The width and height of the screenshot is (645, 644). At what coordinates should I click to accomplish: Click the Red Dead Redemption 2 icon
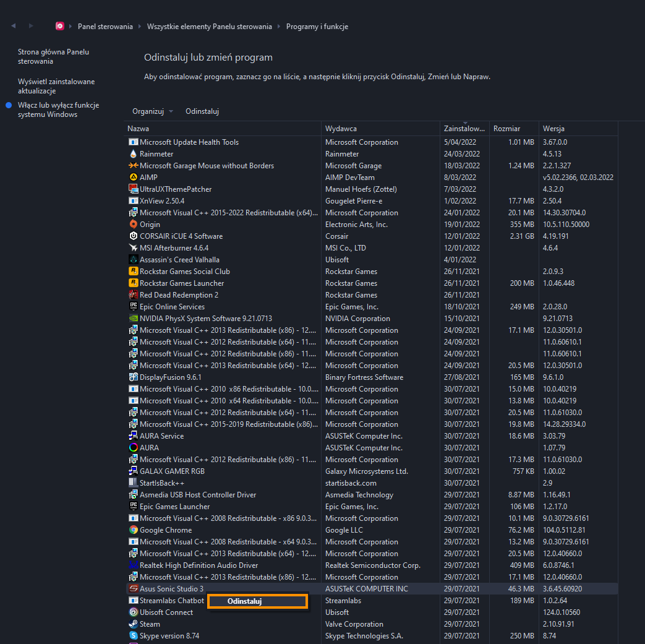click(x=133, y=294)
